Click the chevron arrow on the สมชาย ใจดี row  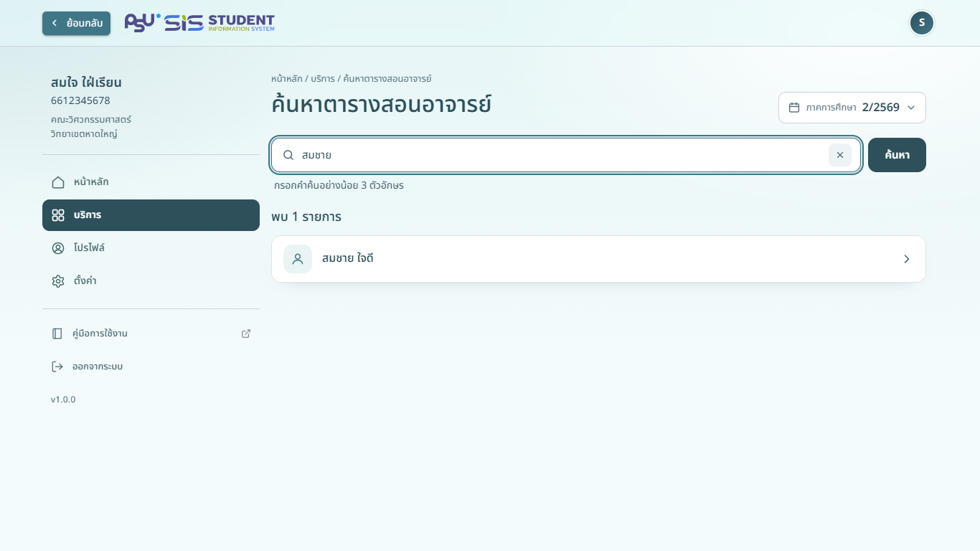(x=907, y=259)
